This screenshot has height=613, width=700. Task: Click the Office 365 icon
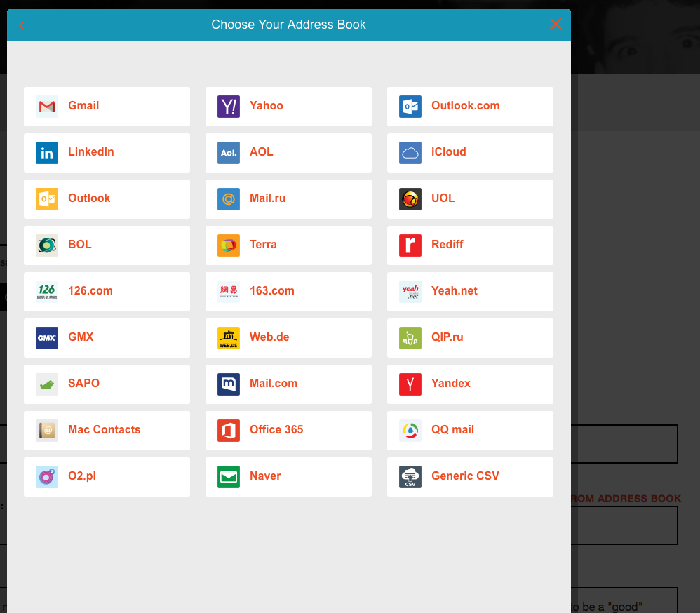[229, 431]
